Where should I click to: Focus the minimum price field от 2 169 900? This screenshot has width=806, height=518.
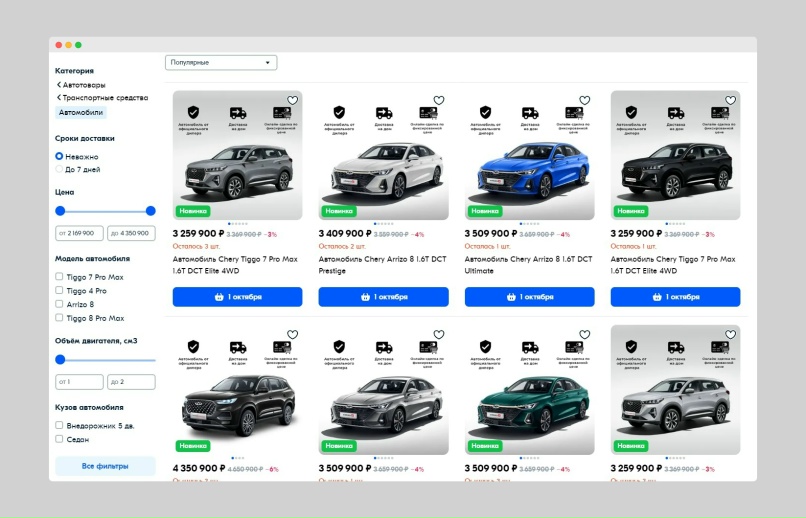pyautogui.click(x=79, y=233)
